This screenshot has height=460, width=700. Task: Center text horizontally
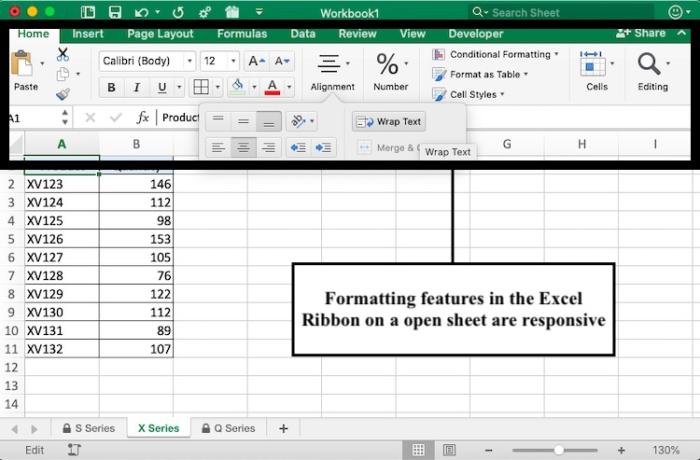[243, 147]
